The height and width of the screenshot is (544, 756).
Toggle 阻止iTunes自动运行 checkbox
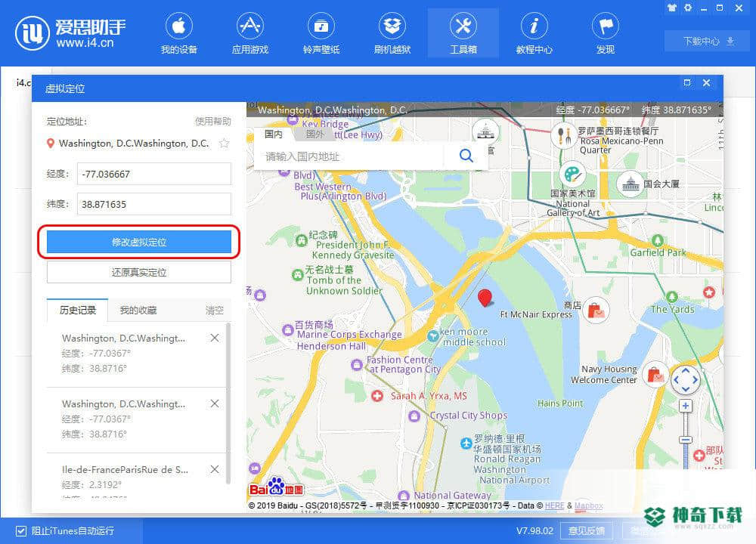[20, 530]
